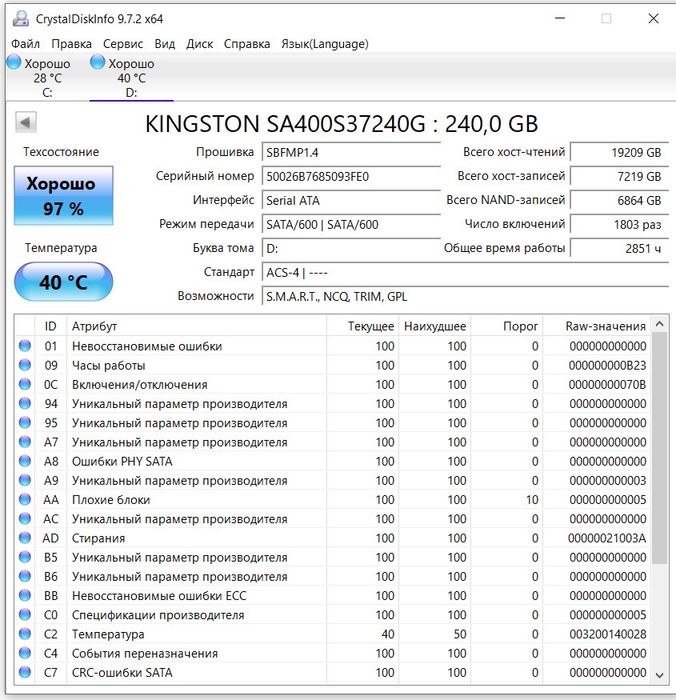Select the Плохие блоки attribute name
Screen dimensions: 676x700
point(111,500)
